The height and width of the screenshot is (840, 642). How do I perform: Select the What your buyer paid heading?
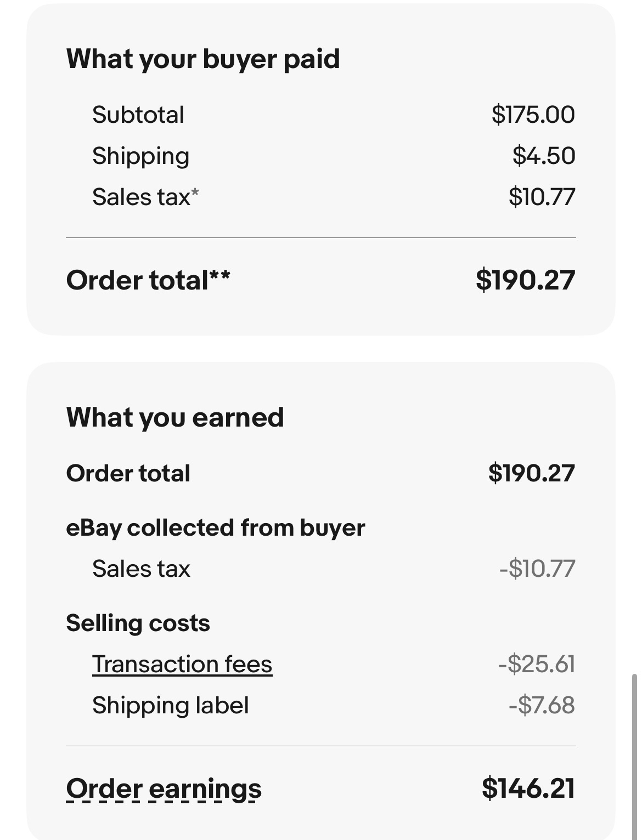point(203,59)
